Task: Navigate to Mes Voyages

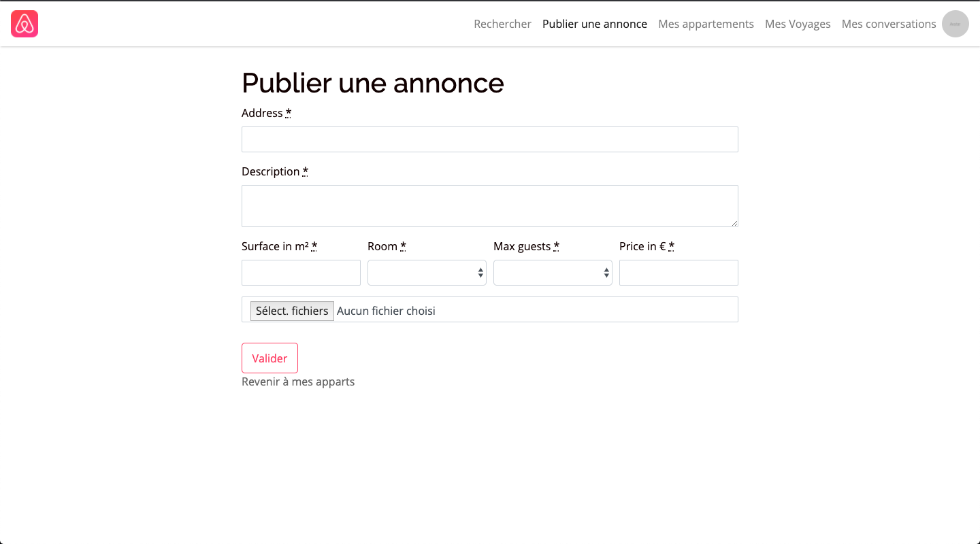Action: click(798, 24)
